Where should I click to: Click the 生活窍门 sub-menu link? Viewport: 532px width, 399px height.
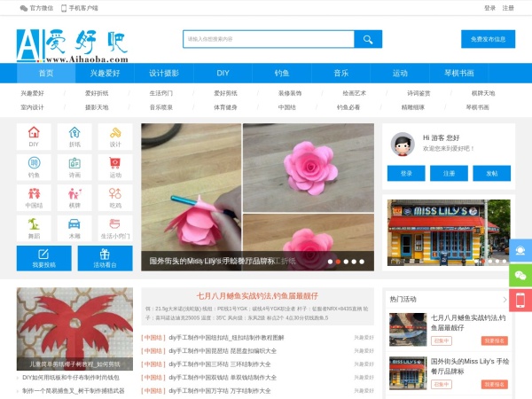click(161, 93)
